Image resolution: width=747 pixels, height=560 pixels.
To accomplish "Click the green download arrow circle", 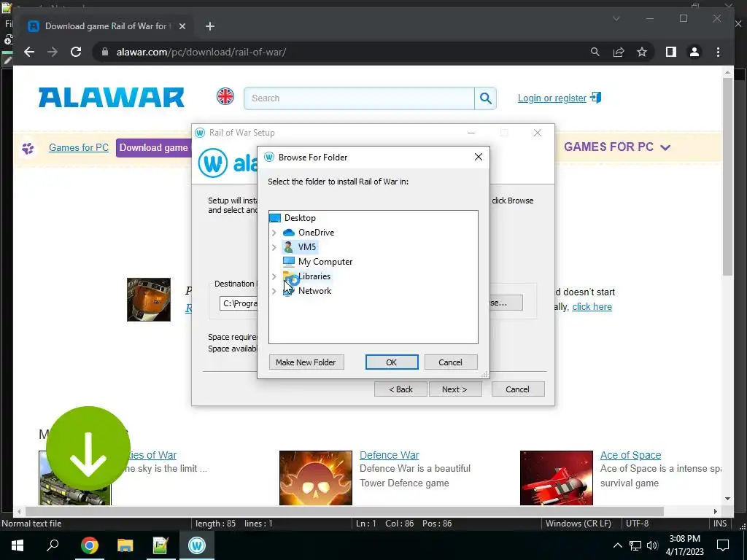I will 88,448.
